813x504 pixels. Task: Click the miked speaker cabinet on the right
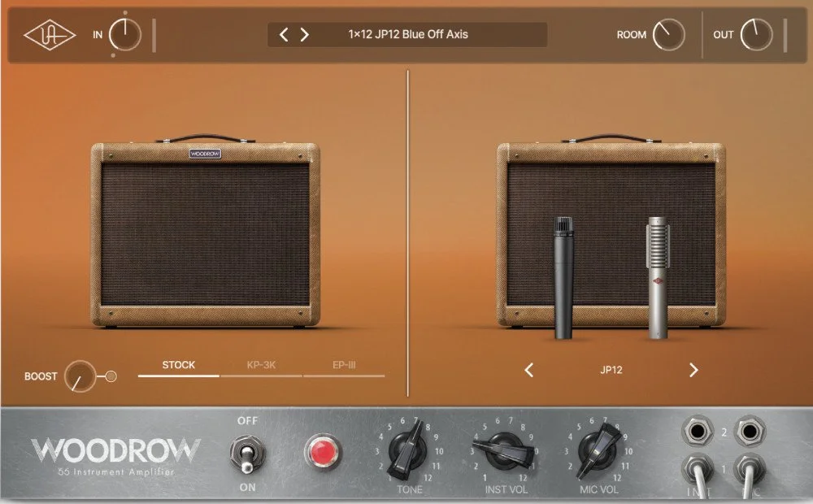click(611, 231)
